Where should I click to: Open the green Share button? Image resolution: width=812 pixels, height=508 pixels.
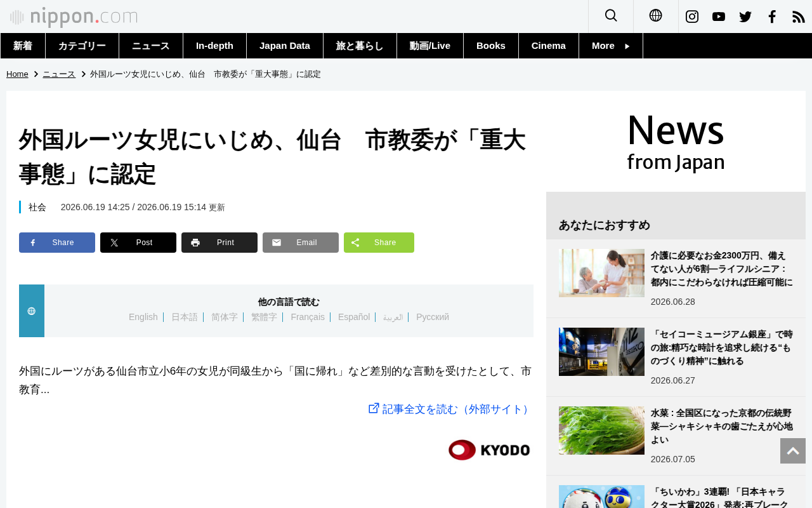[379, 243]
